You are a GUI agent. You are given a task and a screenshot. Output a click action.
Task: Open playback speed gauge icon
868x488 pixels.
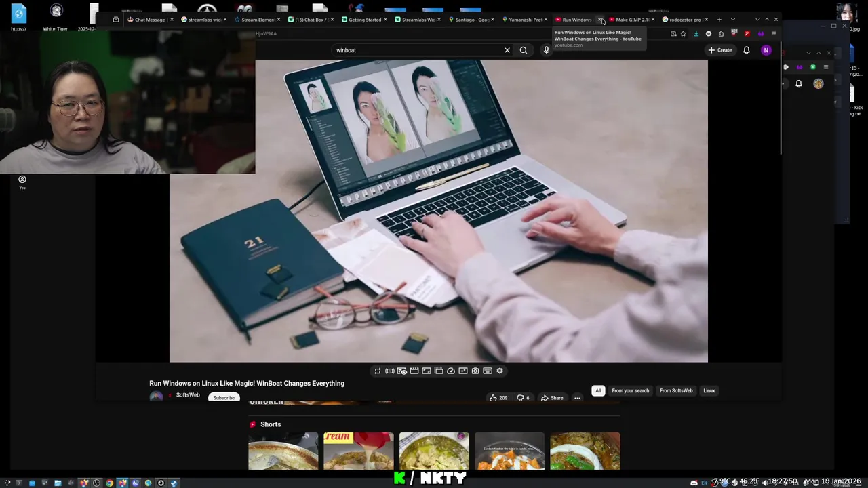point(451,371)
